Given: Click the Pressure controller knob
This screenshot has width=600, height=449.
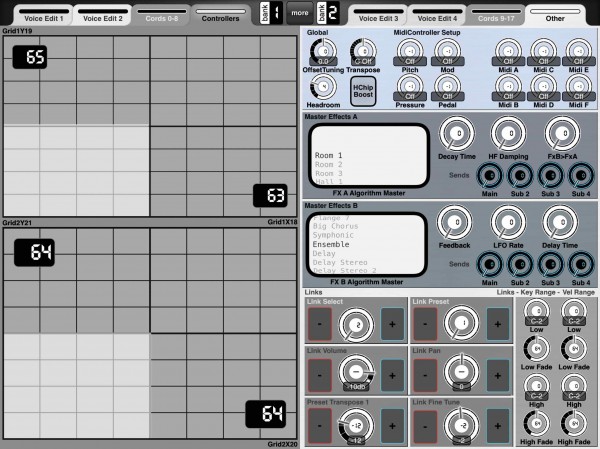Looking at the screenshot, I should point(410,87).
